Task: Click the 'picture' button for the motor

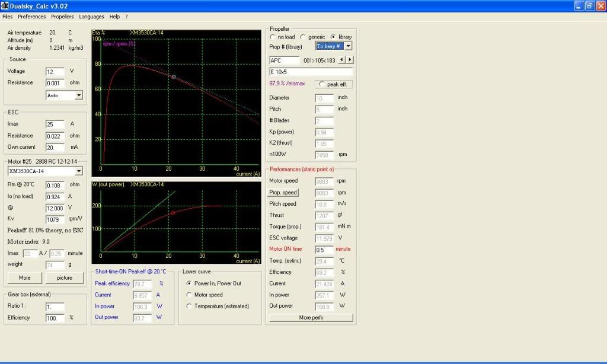Action: click(x=64, y=277)
